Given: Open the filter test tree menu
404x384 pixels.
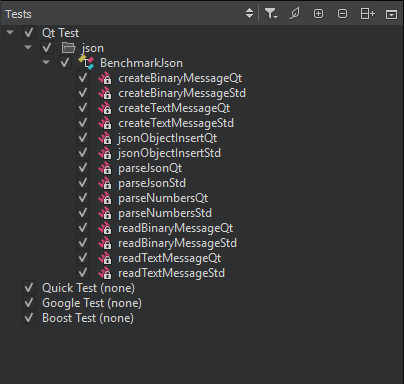Looking at the screenshot, I should [x=271, y=14].
